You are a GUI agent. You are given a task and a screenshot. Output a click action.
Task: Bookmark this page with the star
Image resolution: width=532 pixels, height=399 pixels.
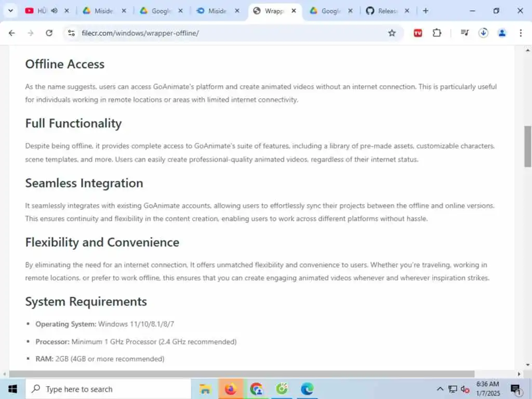point(392,33)
